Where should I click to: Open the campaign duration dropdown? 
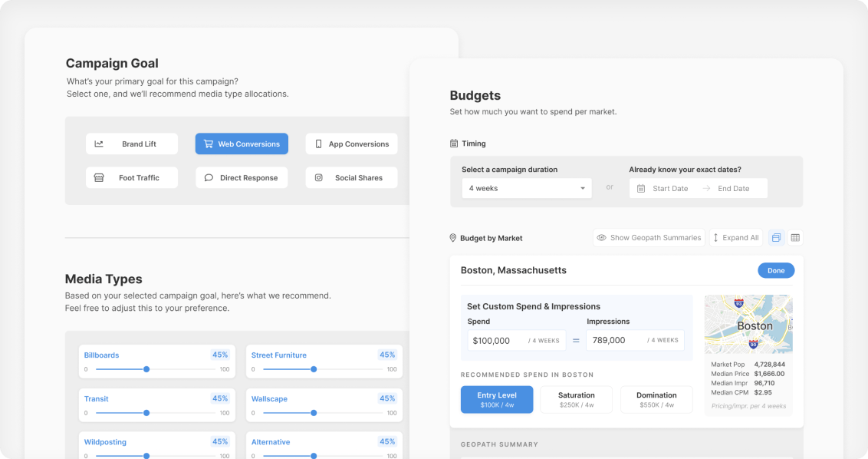pyautogui.click(x=526, y=188)
